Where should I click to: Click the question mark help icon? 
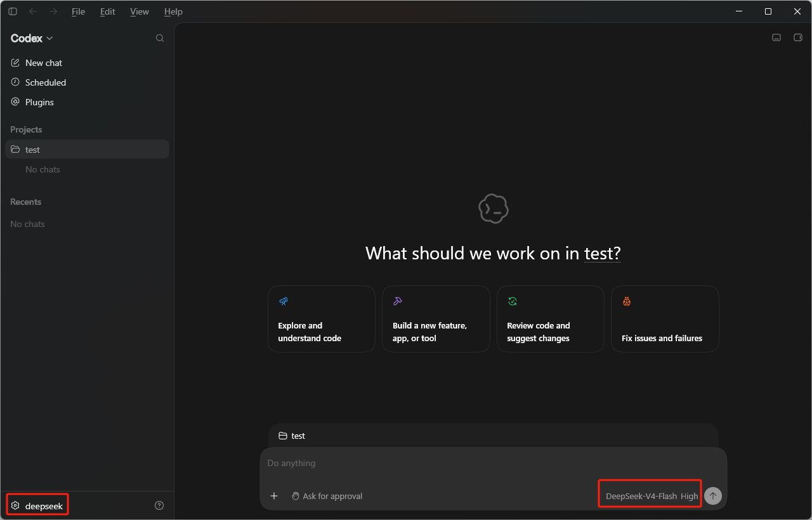159,505
